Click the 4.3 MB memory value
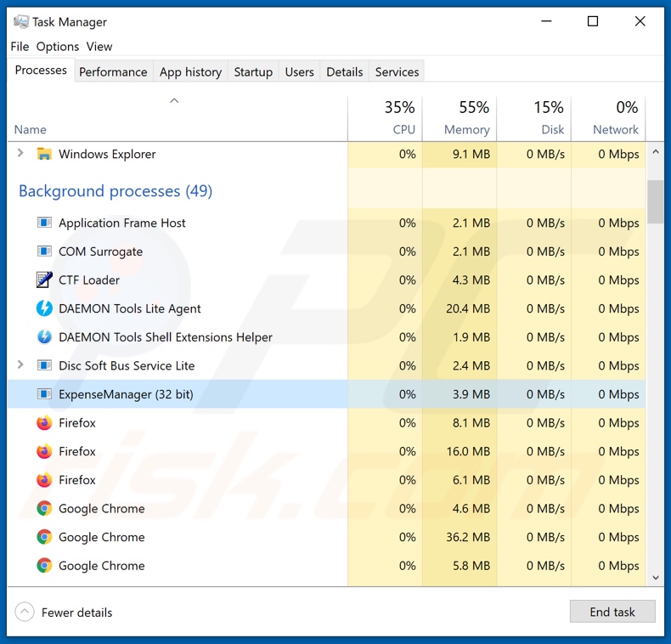This screenshot has height=644, width=671. pyautogui.click(x=471, y=280)
